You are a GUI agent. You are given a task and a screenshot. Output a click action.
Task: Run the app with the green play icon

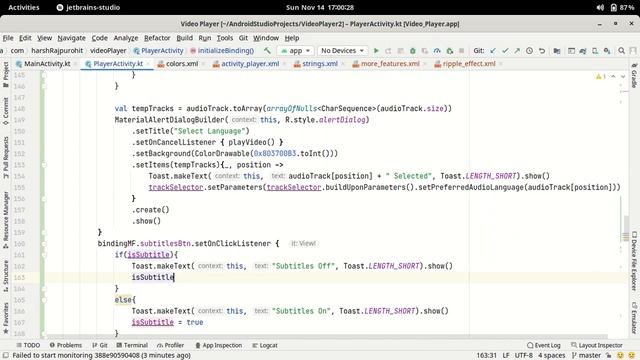tap(376, 51)
